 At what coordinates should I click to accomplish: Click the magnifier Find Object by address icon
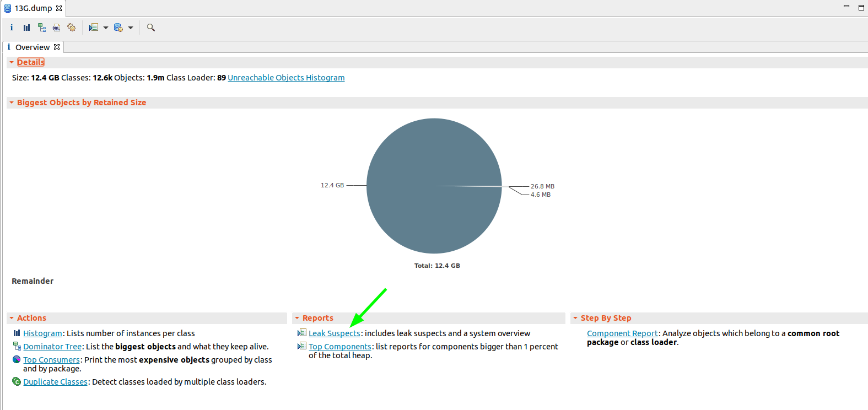[151, 28]
